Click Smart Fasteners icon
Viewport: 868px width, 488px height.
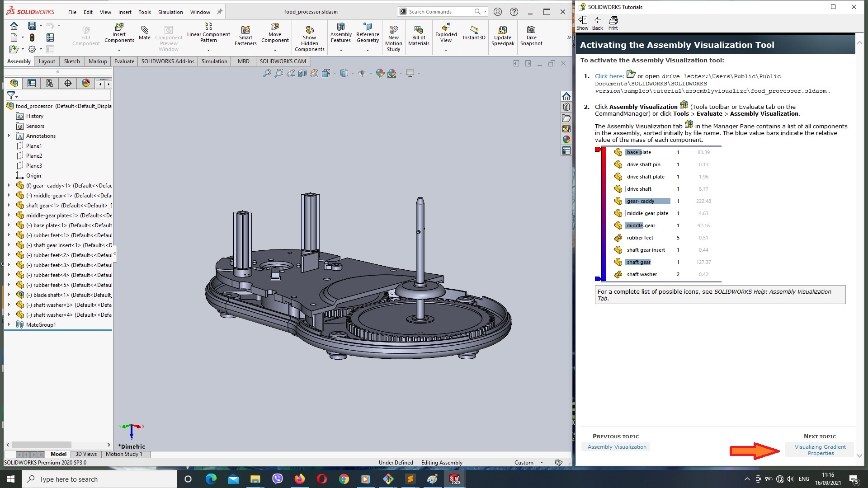[245, 35]
